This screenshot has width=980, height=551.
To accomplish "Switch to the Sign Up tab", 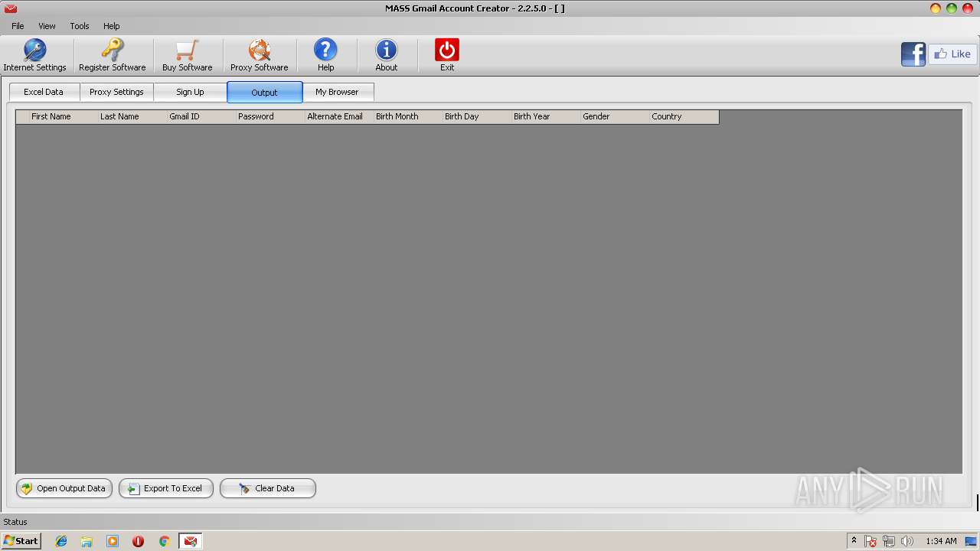I will pos(190,92).
